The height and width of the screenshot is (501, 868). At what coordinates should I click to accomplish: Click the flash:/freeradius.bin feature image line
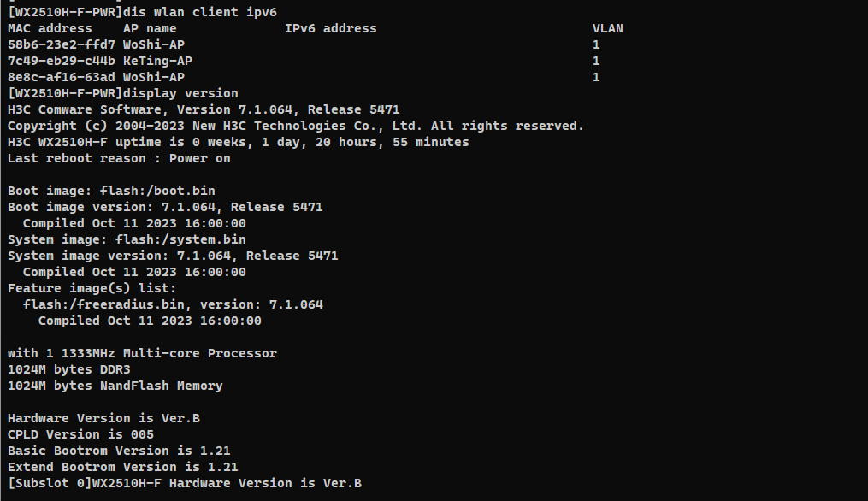[173, 304]
